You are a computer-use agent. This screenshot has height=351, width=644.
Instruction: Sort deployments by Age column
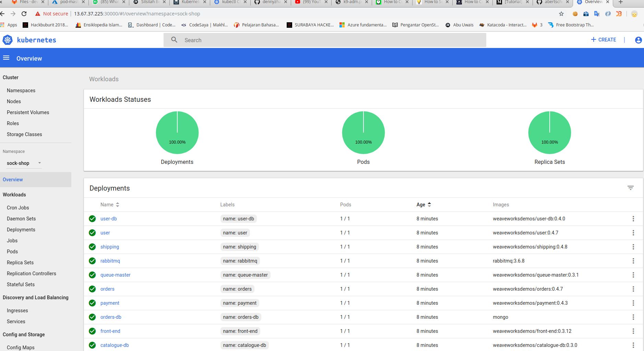pos(424,205)
